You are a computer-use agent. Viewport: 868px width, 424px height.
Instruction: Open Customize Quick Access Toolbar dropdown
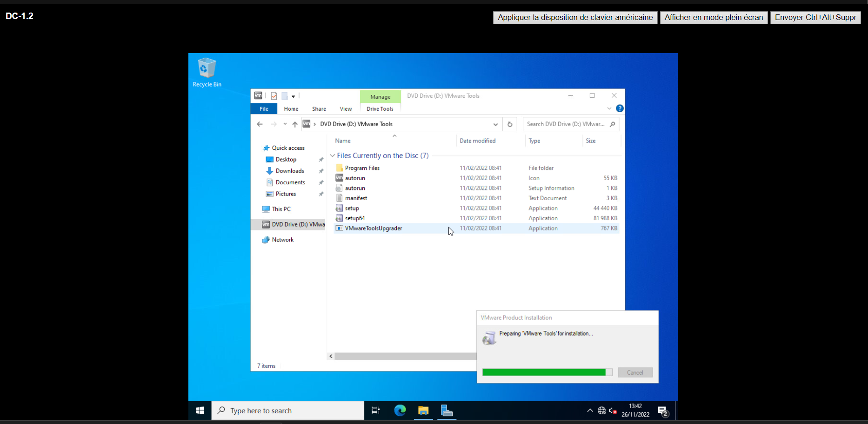(294, 96)
